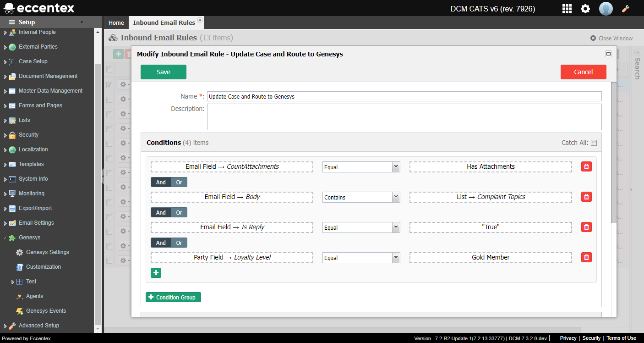Open settings gear icon in top bar
Viewport: 644px width, 343px height.
pyautogui.click(x=585, y=9)
